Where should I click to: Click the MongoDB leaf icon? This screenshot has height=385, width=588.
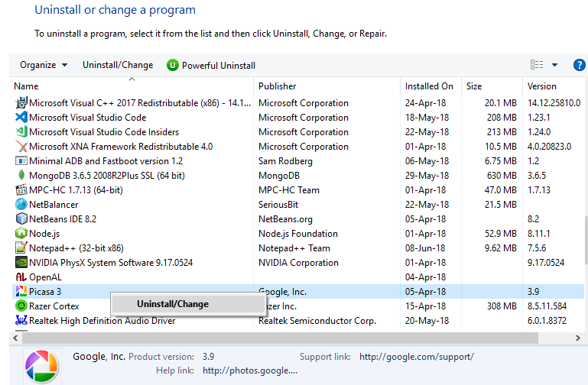tap(21, 175)
